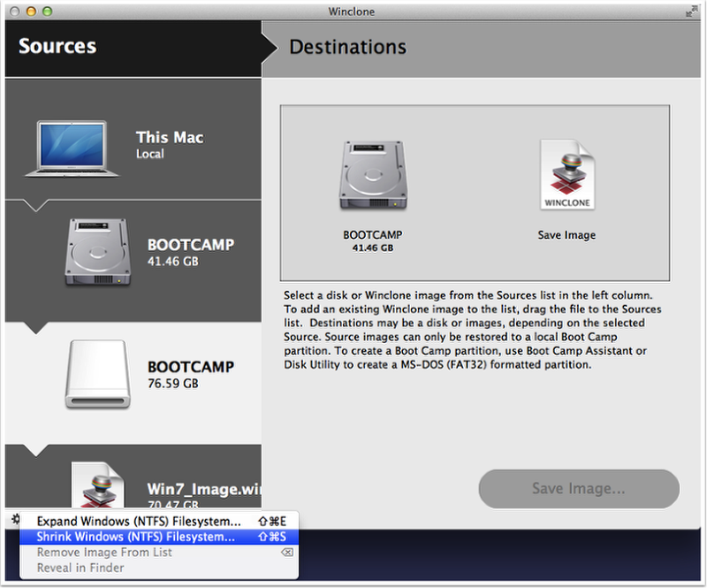This screenshot has width=707, height=588.
Task: Click Remove Image From List menu entry
Action: pyautogui.click(x=104, y=552)
